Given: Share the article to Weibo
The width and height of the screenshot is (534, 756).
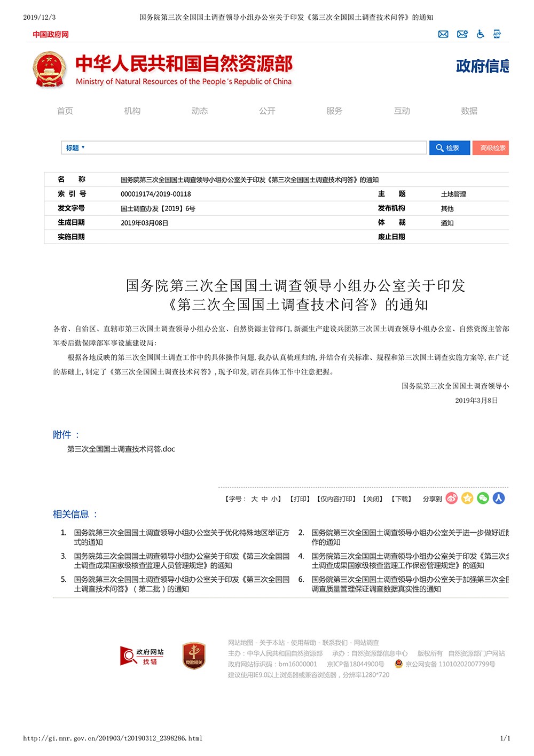Looking at the screenshot, I should point(451,498).
